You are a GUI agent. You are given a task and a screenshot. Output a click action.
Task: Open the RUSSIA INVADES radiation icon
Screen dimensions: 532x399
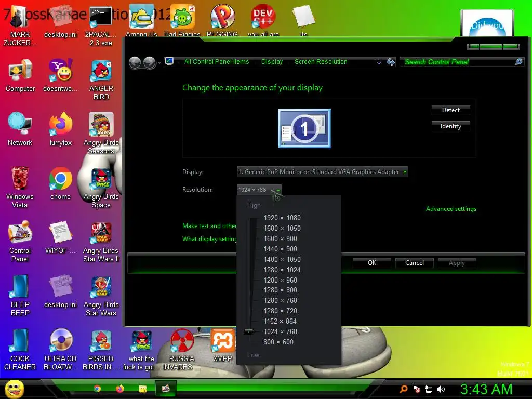click(x=181, y=350)
